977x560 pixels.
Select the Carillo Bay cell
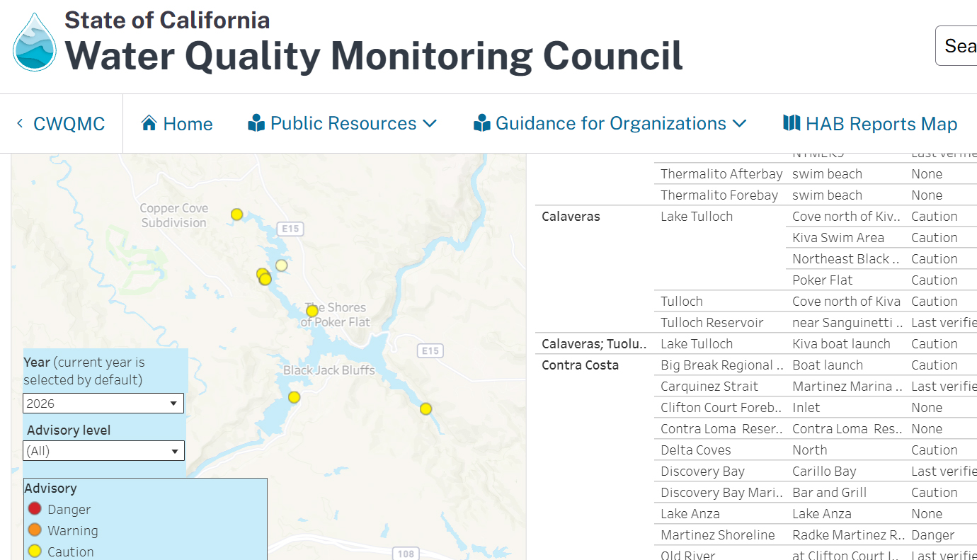click(x=846, y=472)
